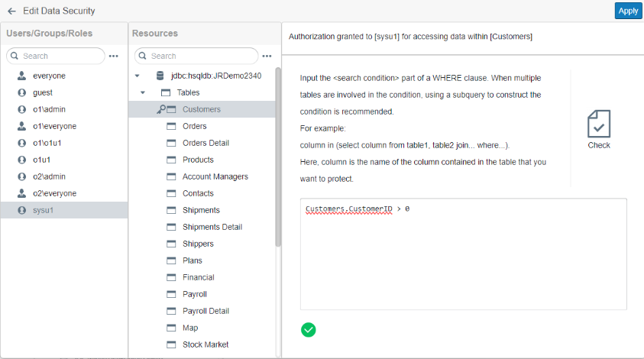The height and width of the screenshot is (359, 644).
Task: Collapse the jdbc:hsqldb:JRDemo2340 node
Action: click(x=138, y=76)
